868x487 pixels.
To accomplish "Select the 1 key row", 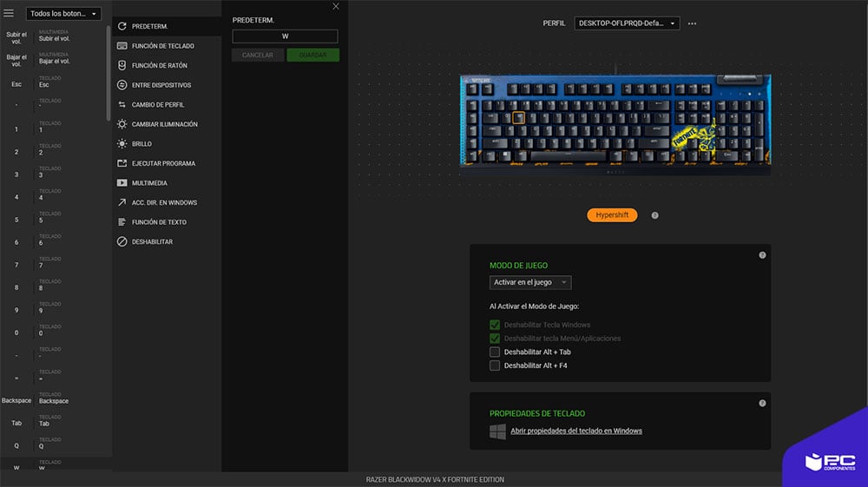I will click(x=53, y=128).
